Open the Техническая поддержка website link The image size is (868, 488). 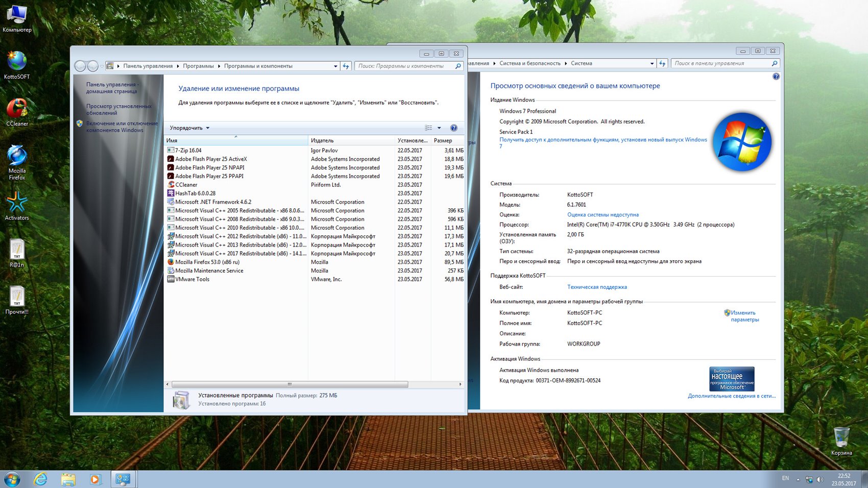pos(597,287)
